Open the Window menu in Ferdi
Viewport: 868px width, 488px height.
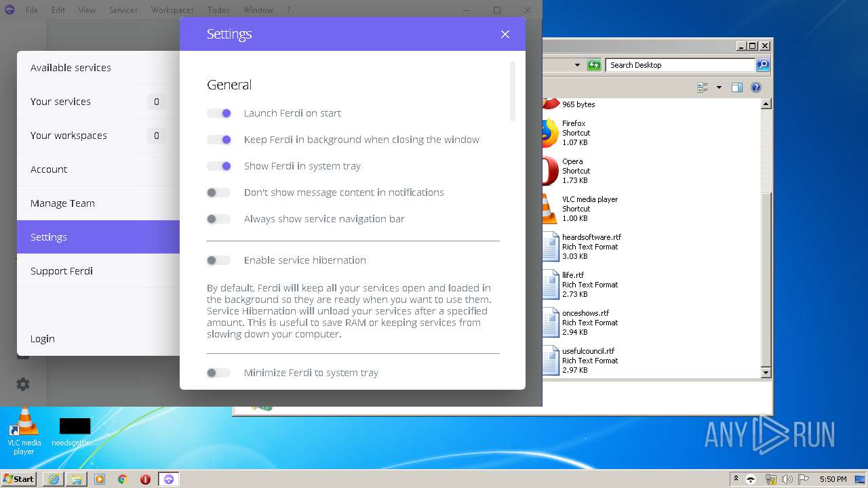[x=258, y=10]
